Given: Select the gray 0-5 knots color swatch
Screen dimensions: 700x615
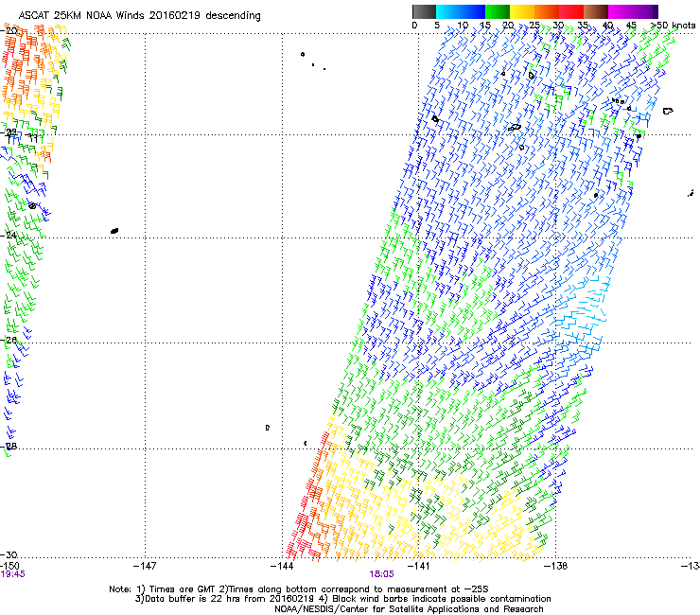Looking at the screenshot, I should point(424,11).
